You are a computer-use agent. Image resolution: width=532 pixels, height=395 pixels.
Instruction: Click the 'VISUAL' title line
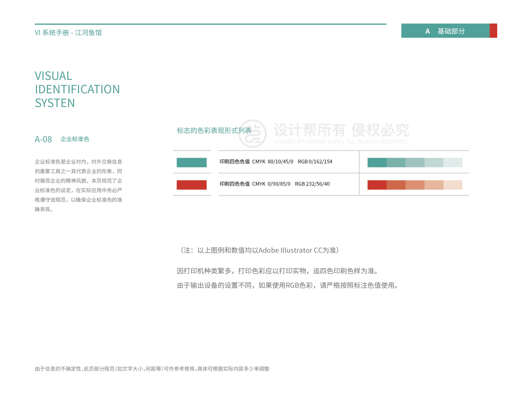click(x=54, y=76)
